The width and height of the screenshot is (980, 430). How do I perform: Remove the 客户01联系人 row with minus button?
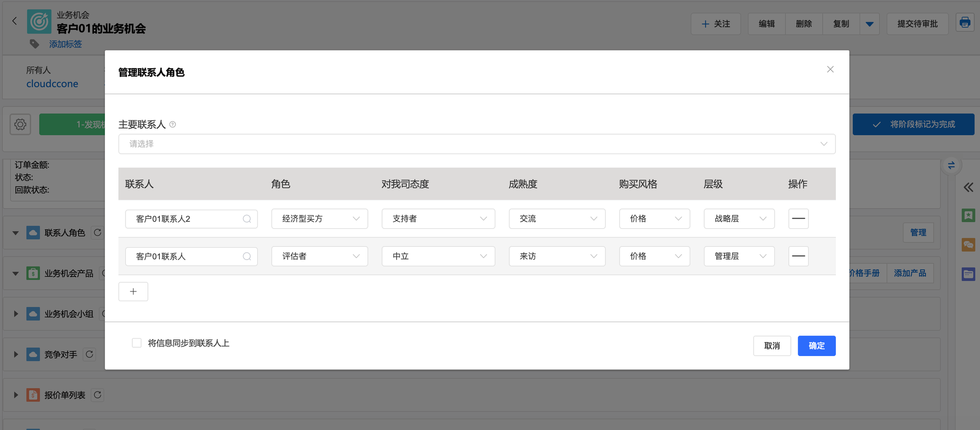798,256
